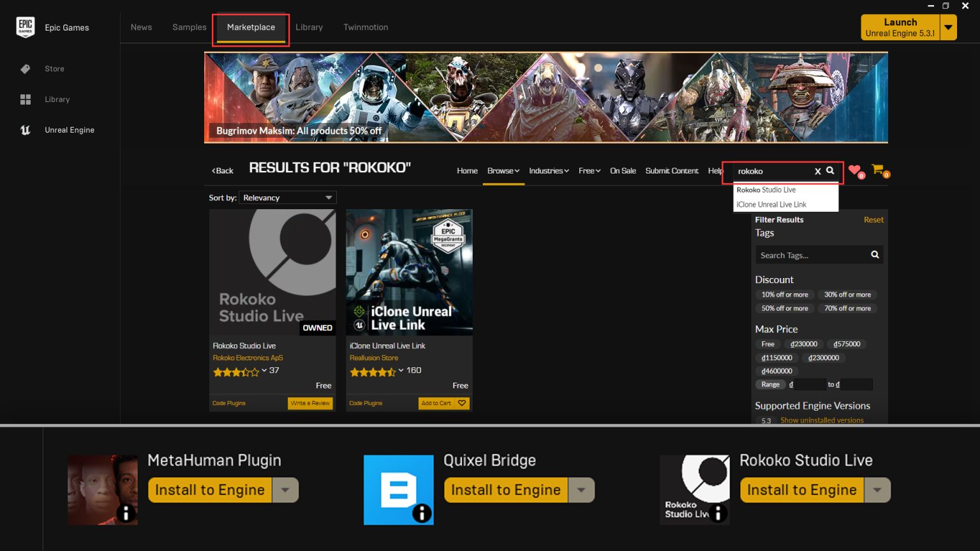Add iClone Unreal Live Link to cart
Image resolution: width=980 pixels, height=551 pixels.
pyautogui.click(x=436, y=403)
